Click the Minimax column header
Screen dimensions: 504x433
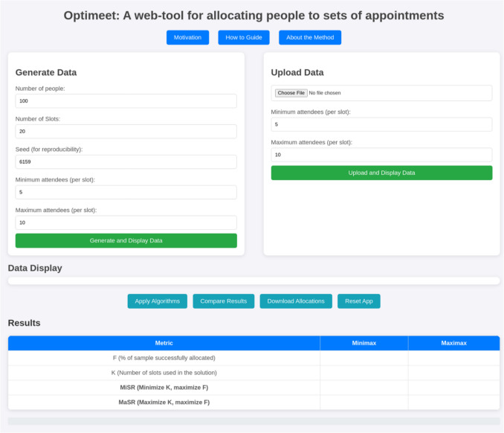(364, 343)
